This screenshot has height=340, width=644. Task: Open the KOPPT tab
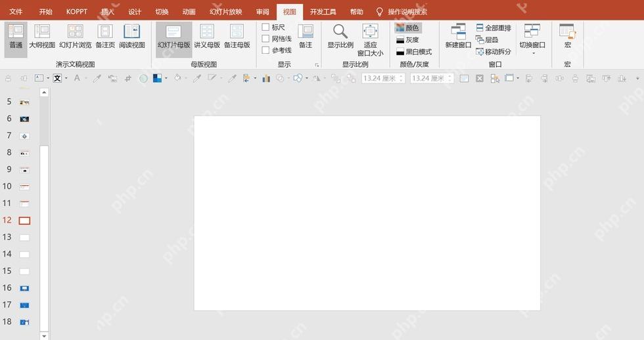click(x=77, y=11)
